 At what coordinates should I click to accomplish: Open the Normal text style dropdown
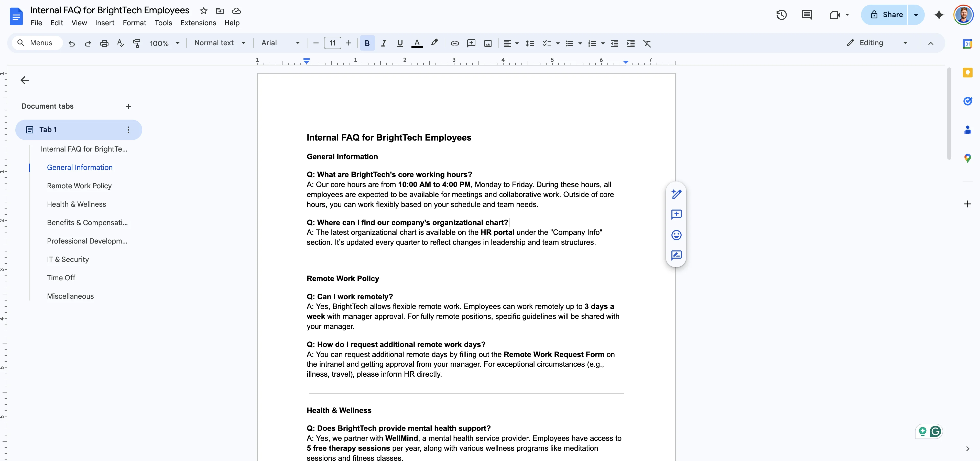point(220,43)
